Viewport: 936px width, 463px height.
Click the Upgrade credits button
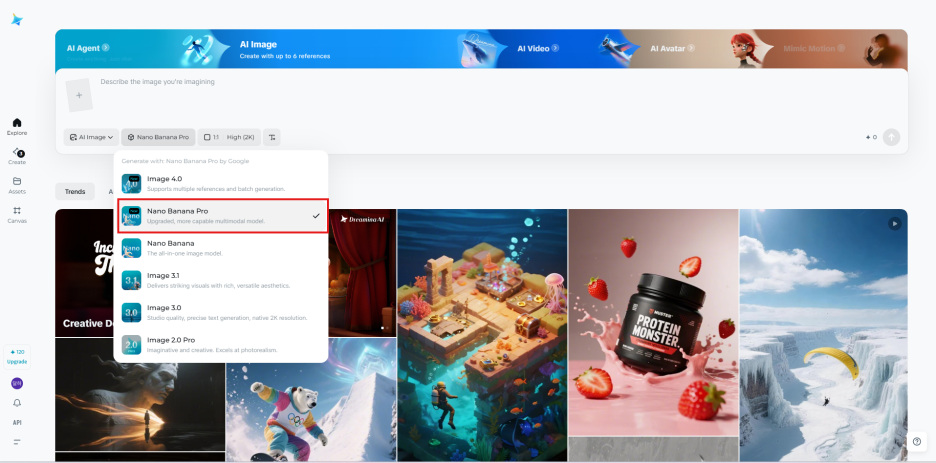[17, 357]
